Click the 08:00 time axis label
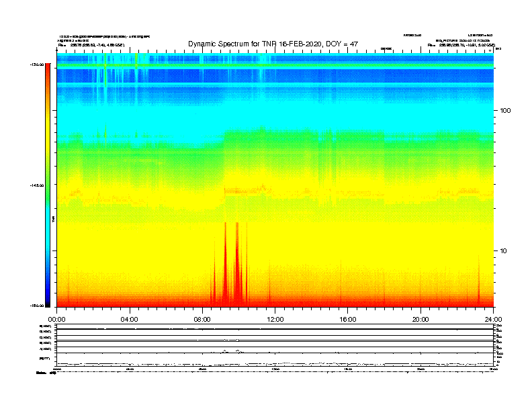The image size is (532, 411). pos(202,320)
